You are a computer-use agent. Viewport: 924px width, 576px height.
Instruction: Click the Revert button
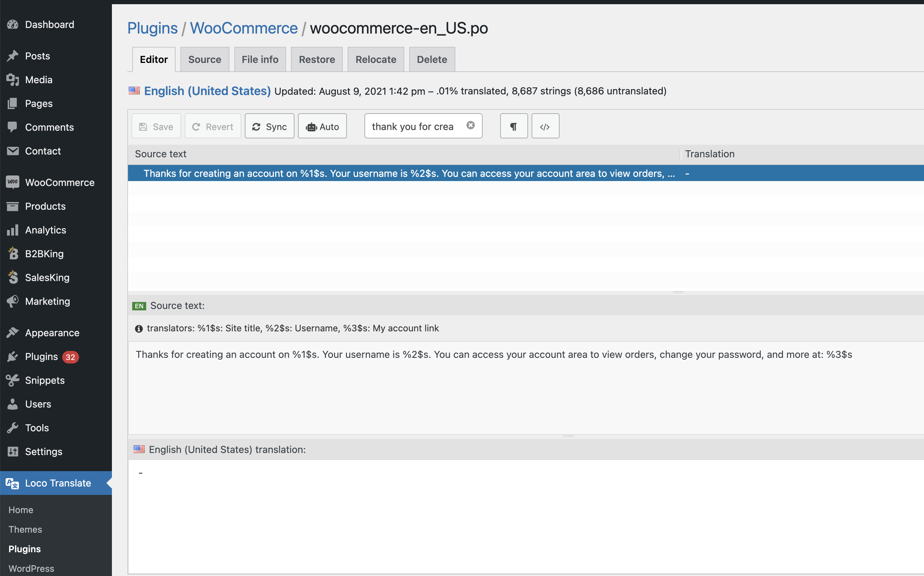(213, 126)
